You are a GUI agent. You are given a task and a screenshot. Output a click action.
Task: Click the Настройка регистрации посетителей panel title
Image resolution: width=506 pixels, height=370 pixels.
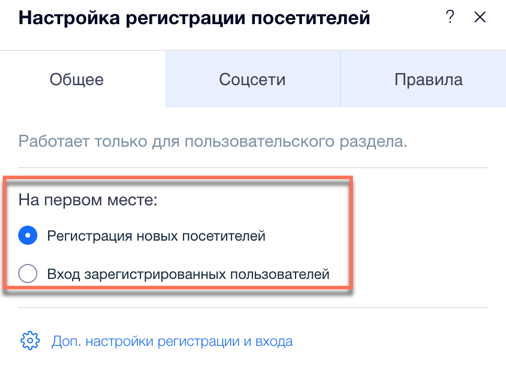pos(194,18)
